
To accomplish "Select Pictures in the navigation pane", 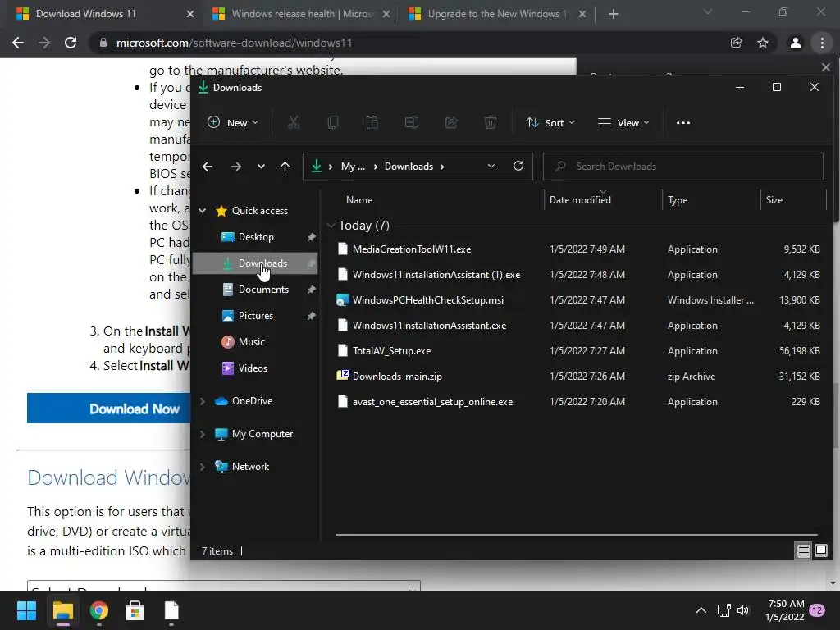I will pyautogui.click(x=256, y=316).
